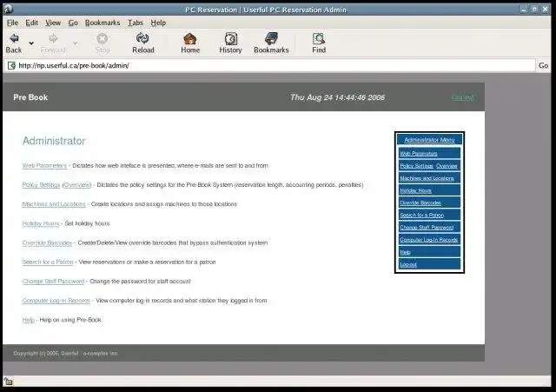The width and height of the screenshot is (556, 392).
Task: Click the date and time in header
Action: click(x=337, y=97)
